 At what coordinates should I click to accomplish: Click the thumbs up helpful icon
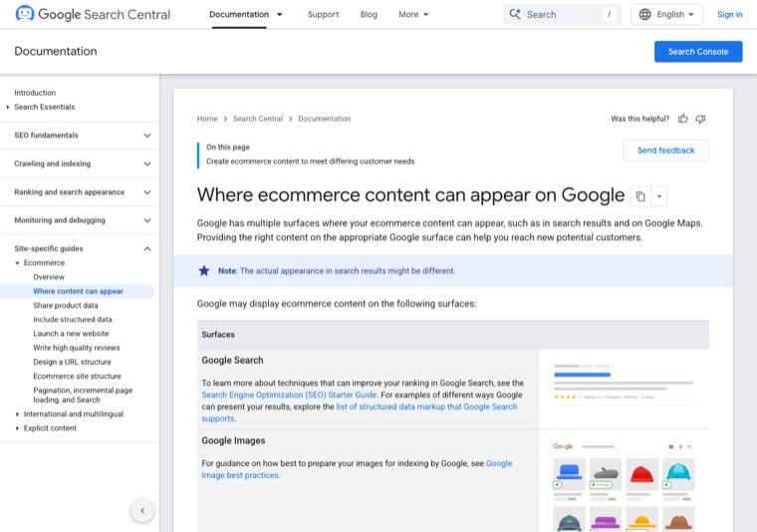(x=682, y=119)
